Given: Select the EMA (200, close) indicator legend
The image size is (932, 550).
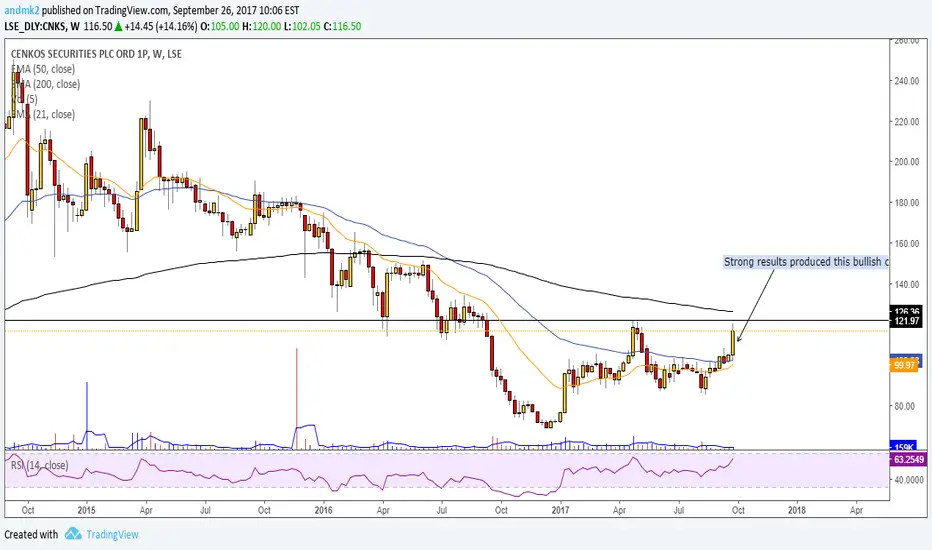Looking at the screenshot, I should (45, 84).
